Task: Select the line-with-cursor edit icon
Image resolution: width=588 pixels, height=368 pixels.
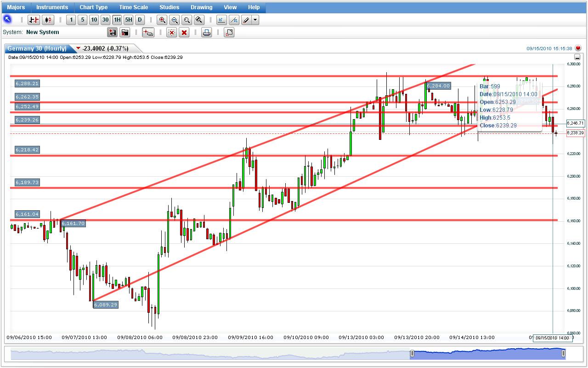Action: point(234,20)
